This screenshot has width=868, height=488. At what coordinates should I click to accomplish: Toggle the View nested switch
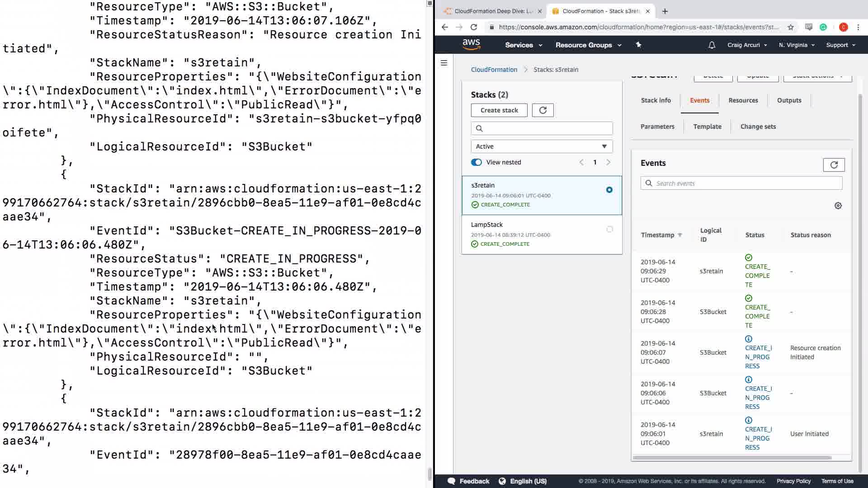tap(476, 162)
